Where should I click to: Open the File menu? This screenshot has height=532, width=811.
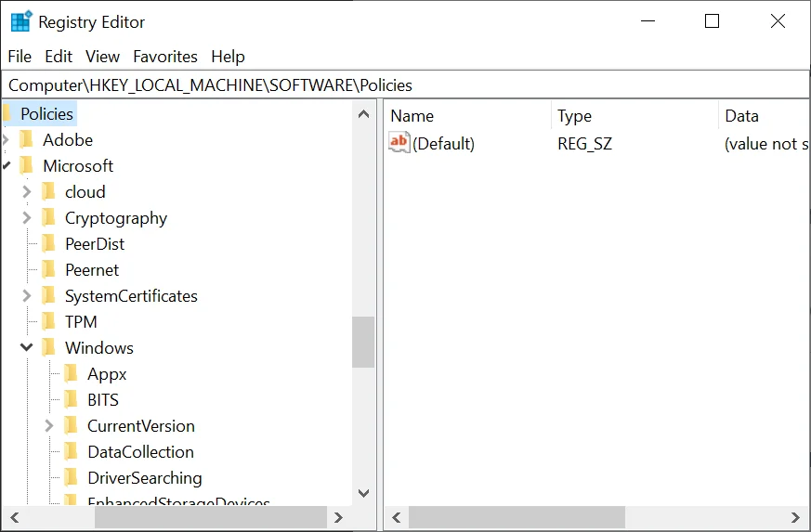pos(20,57)
